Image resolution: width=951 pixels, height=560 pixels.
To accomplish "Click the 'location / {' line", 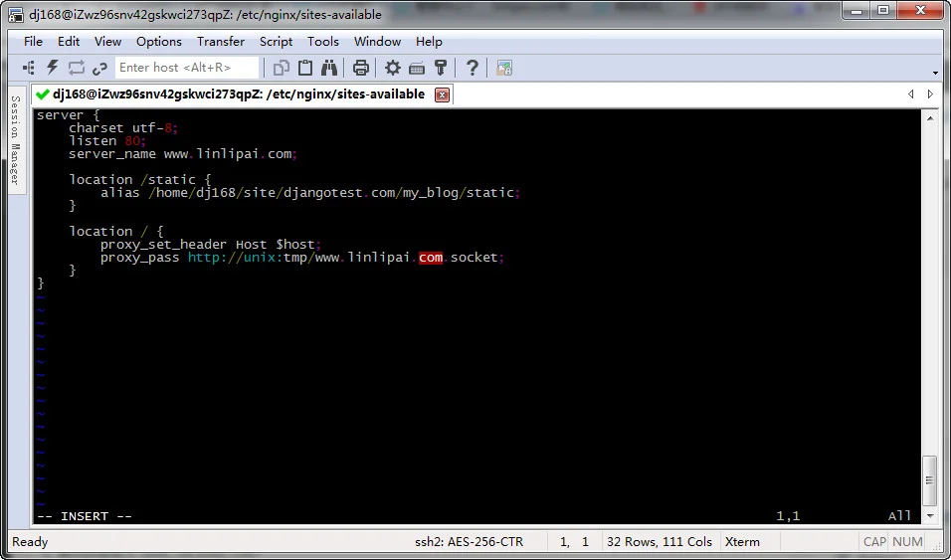I will (115, 231).
